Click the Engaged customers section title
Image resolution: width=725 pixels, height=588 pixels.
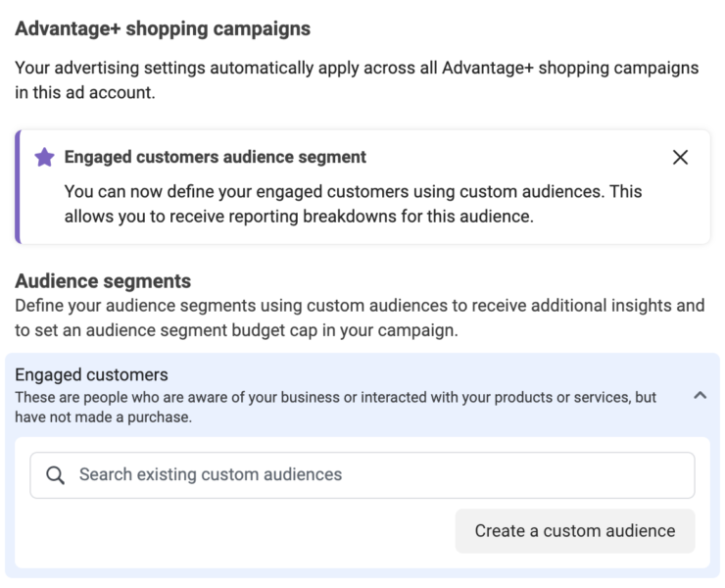[x=91, y=374]
